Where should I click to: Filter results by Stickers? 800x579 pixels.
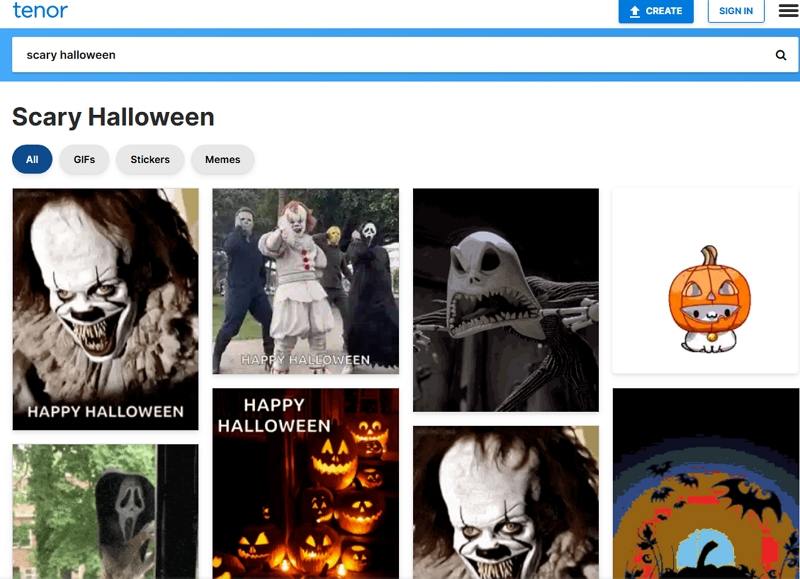click(150, 159)
